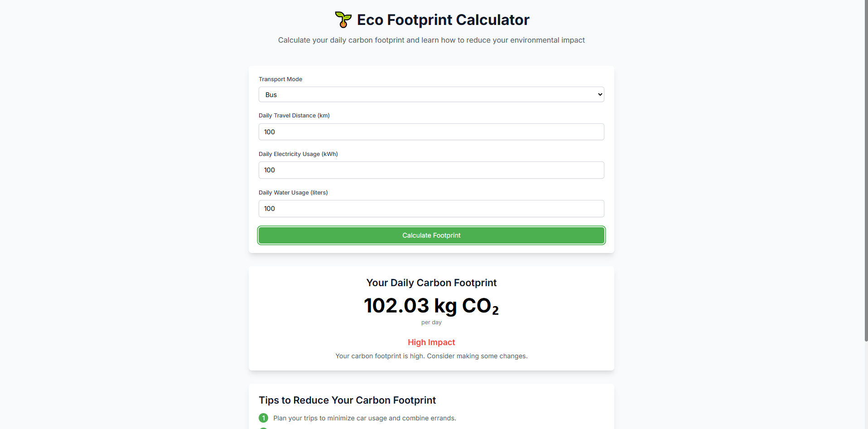Click the 'per day' caption under result

pyautogui.click(x=431, y=322)
